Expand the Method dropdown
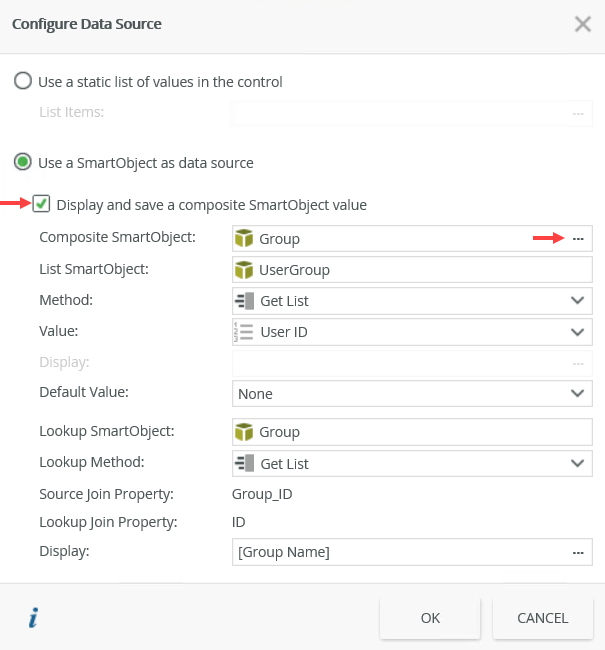 577,300
